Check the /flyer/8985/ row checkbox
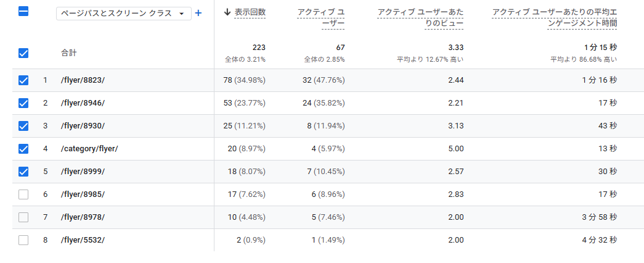Image resolution: width=644 pixels, height=263 pixels. (x=23, y=194)
